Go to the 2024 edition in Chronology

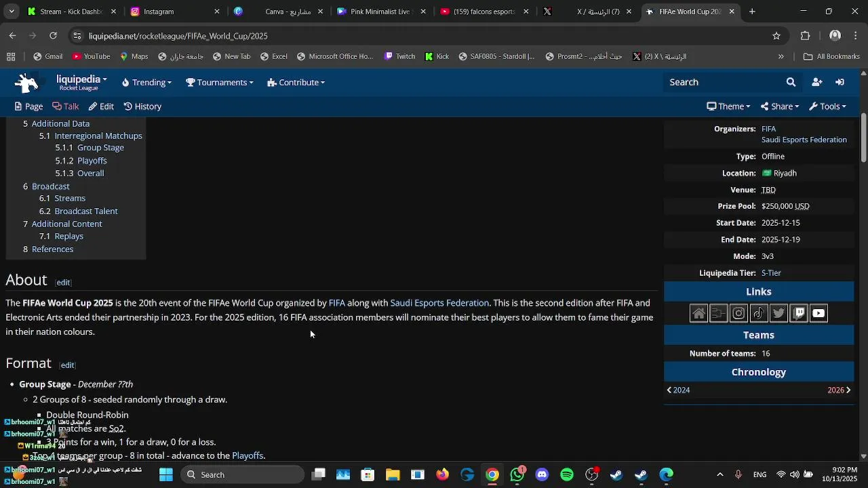coord(678,390)
